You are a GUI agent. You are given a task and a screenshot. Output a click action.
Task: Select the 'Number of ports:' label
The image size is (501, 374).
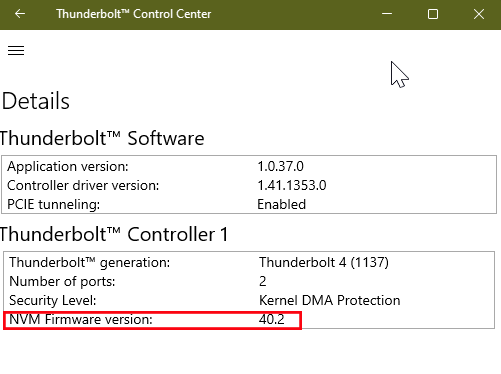pyautogui.click(x=62, y=282)
